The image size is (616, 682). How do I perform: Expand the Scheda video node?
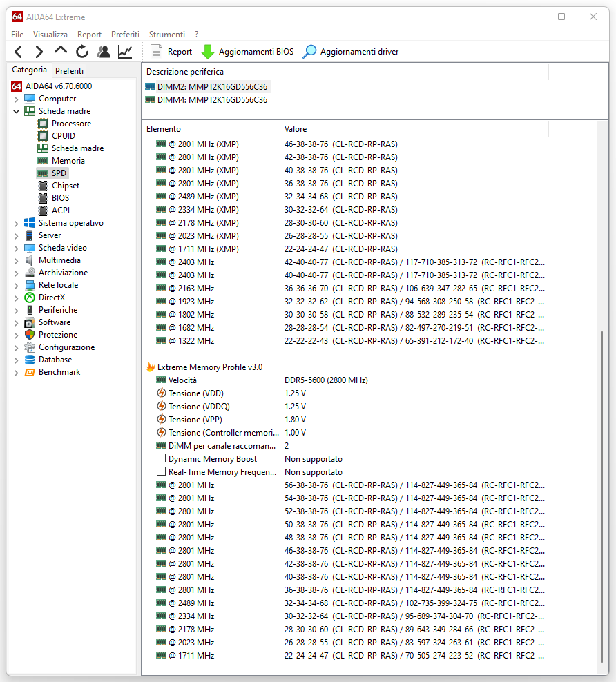16,249
